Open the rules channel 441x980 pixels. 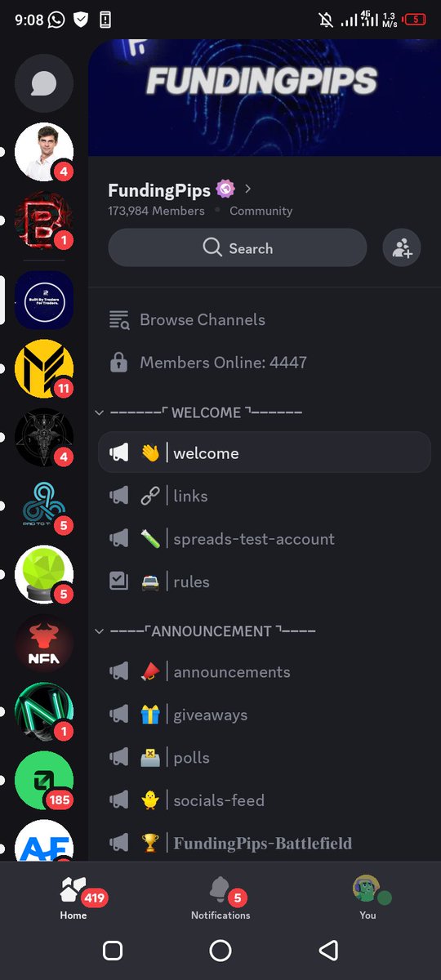tap(264, 581)
